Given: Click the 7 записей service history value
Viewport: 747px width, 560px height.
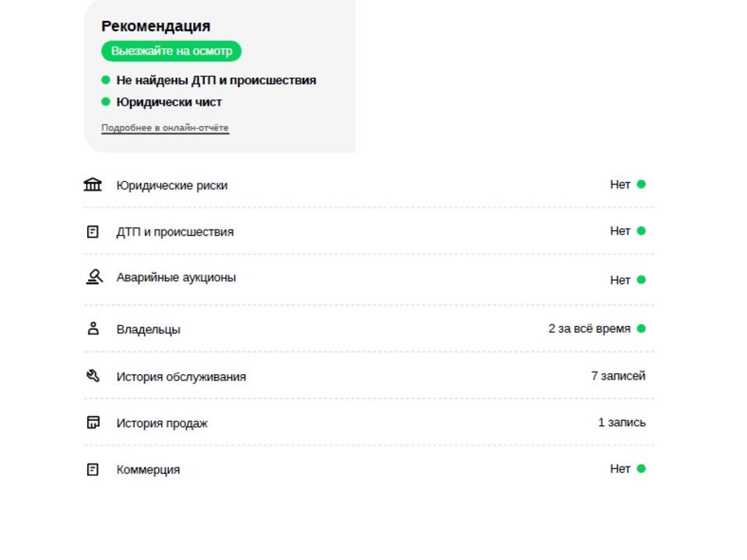Looking at the screenshot, I should 619,376.
